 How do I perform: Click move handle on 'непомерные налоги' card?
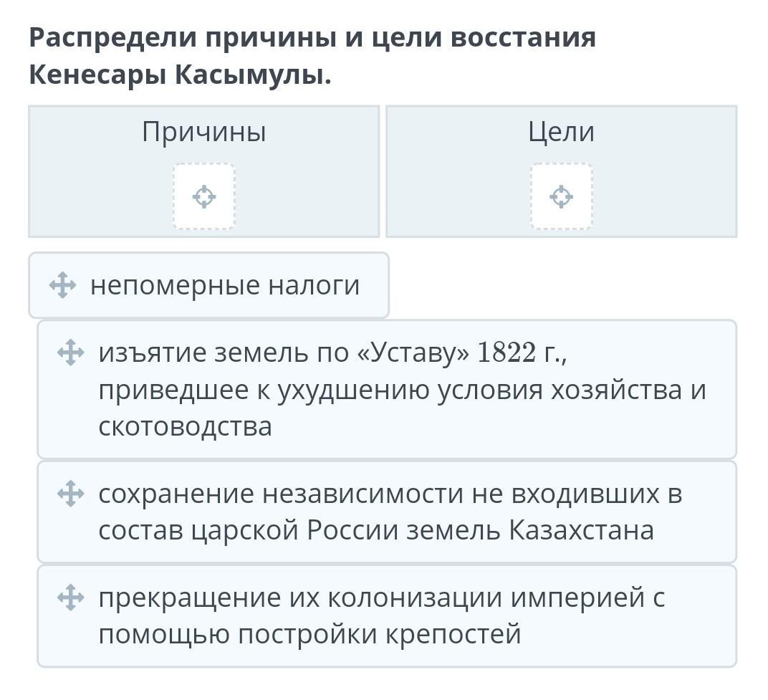point(62,285)
